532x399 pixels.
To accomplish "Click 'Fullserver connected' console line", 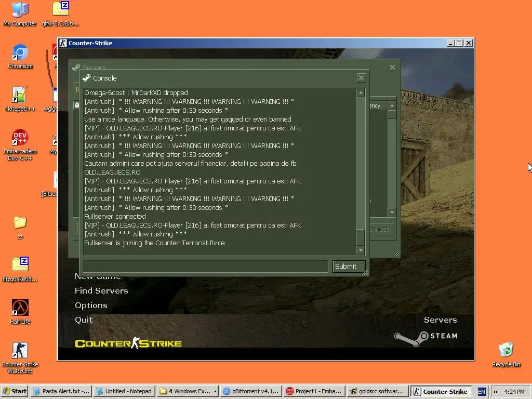I will pyautogui.click(x=115, y=217).
